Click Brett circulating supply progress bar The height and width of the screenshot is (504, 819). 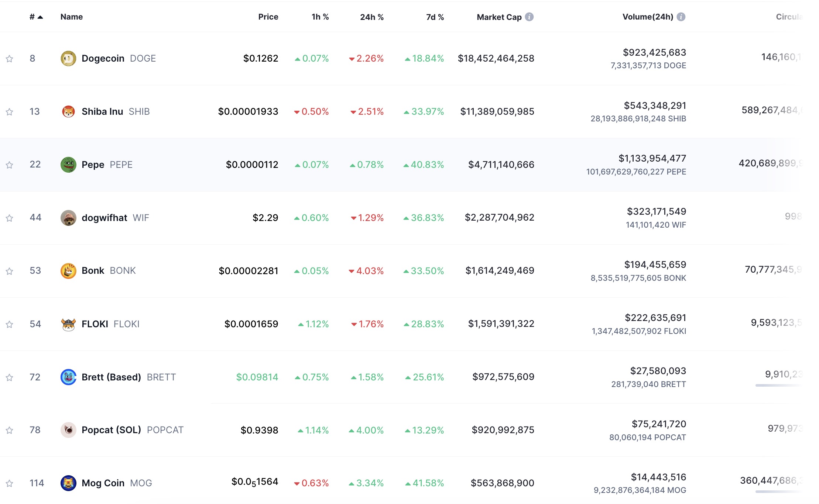(779, 385)
